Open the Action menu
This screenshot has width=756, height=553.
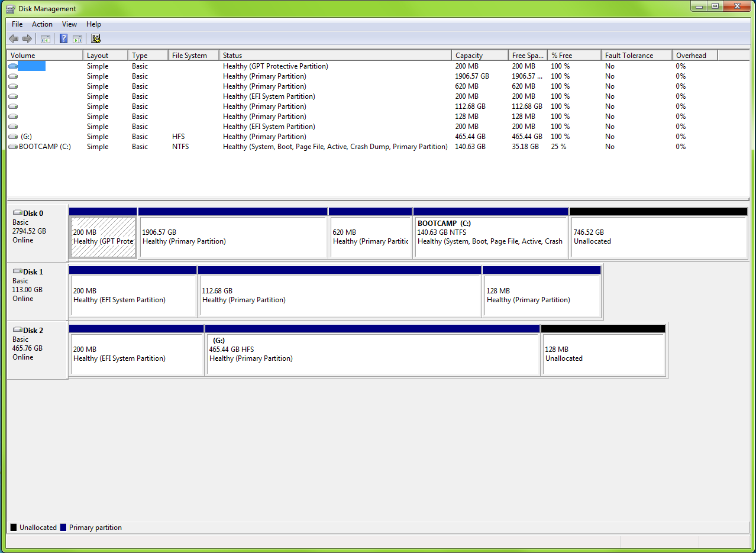(x=42, y=24)
